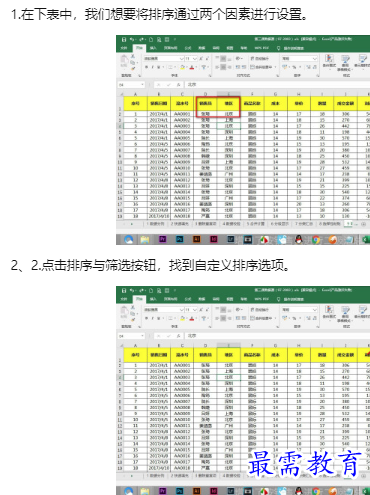
Task: Switch to 公式 tab in first Excel screenshot
Action: [188, 48]
